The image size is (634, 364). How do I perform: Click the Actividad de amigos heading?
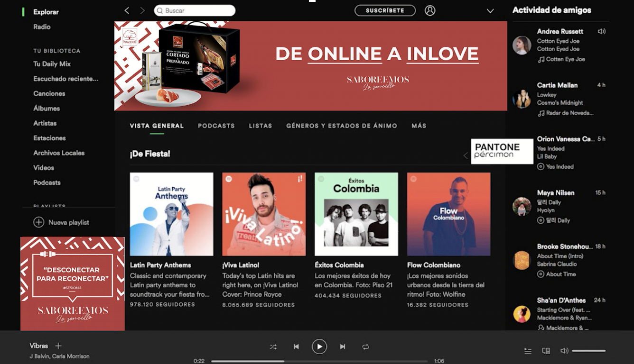coord(552,10)
